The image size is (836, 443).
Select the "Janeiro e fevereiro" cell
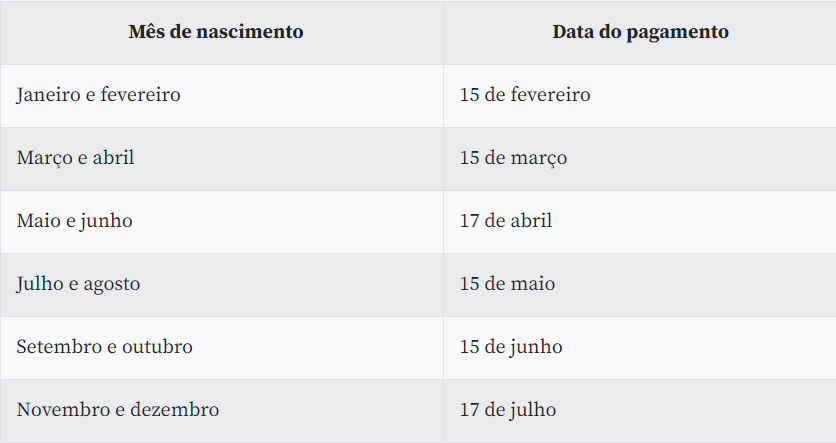click(x=98, y=95)
